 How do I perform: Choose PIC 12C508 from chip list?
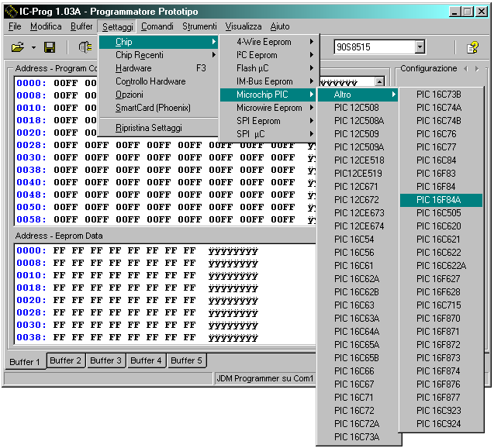coord(358,108)
